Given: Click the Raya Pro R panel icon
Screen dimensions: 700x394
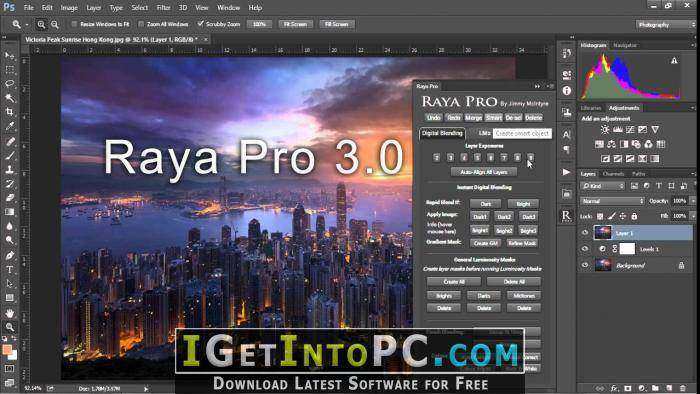Looking at the screenshot, I should [x=566, y=216].
